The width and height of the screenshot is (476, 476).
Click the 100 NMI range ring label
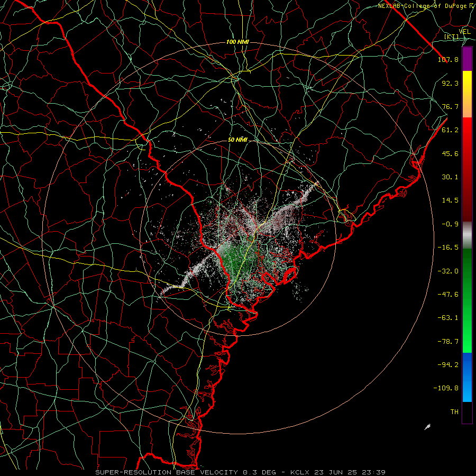pyautogui.click(x=237, y=42)
